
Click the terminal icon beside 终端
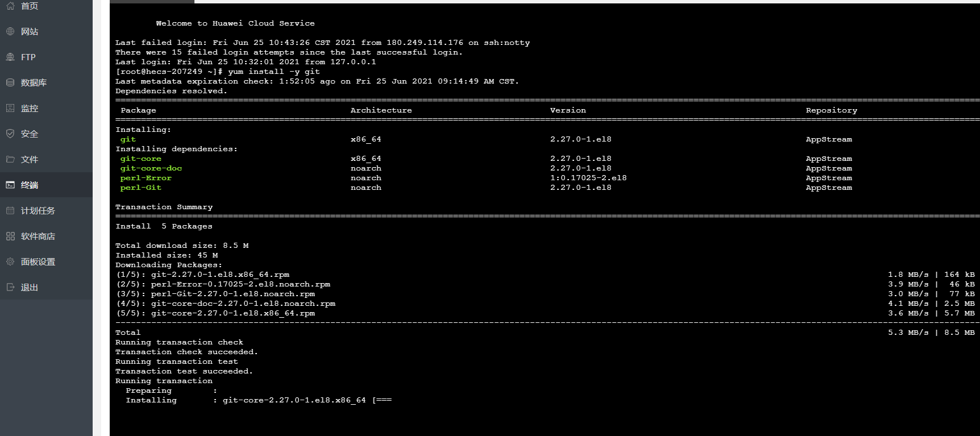(10, 185)
